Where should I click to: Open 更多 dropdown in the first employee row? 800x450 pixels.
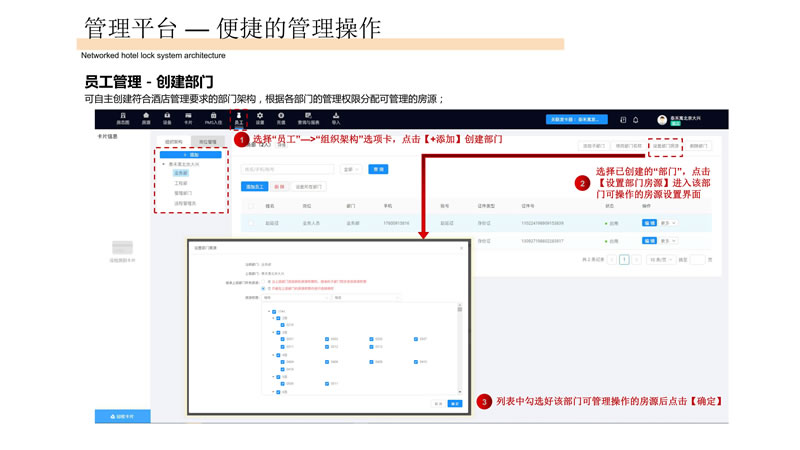pyautogui.click(x=668, y=223)
